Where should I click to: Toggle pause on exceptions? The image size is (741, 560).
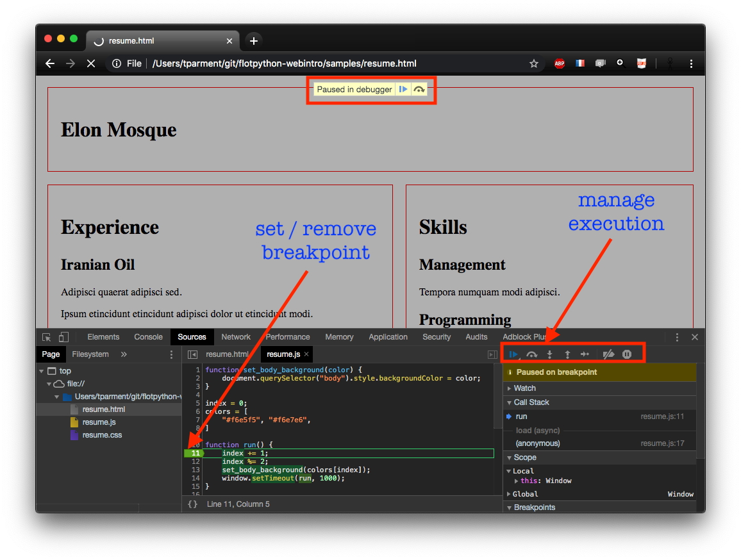[x=627, y=354]
